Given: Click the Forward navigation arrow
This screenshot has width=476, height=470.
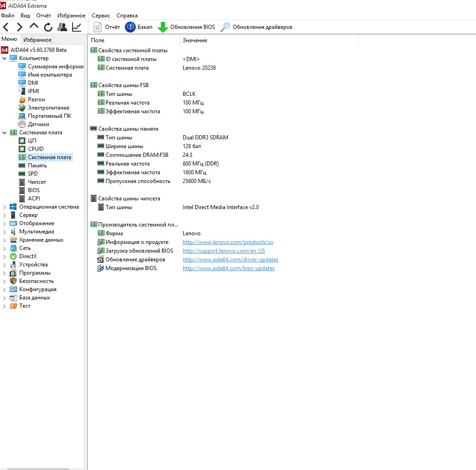Looking at the screenshot, I should click(x=19, y=28).
